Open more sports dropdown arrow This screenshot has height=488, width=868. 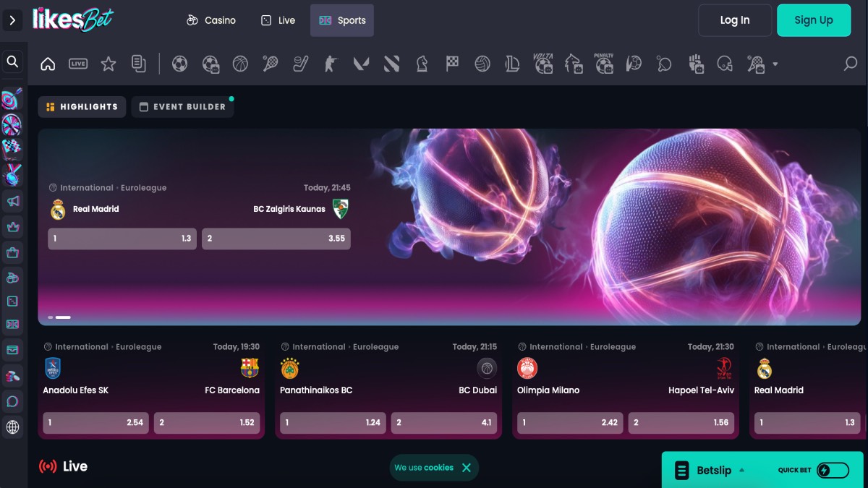coord(775,64)
